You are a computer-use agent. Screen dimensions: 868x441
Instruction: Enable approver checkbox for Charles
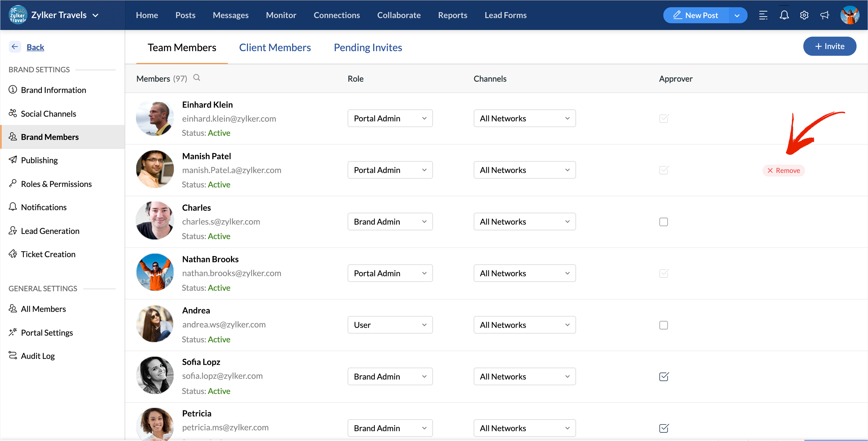[663, 222]
